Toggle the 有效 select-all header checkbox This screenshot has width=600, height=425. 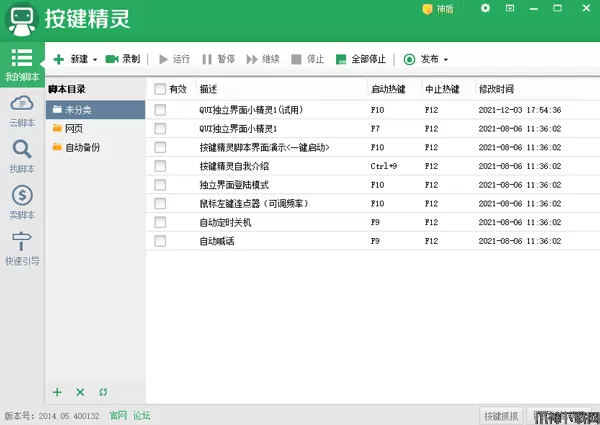click(x=160, y=89)
